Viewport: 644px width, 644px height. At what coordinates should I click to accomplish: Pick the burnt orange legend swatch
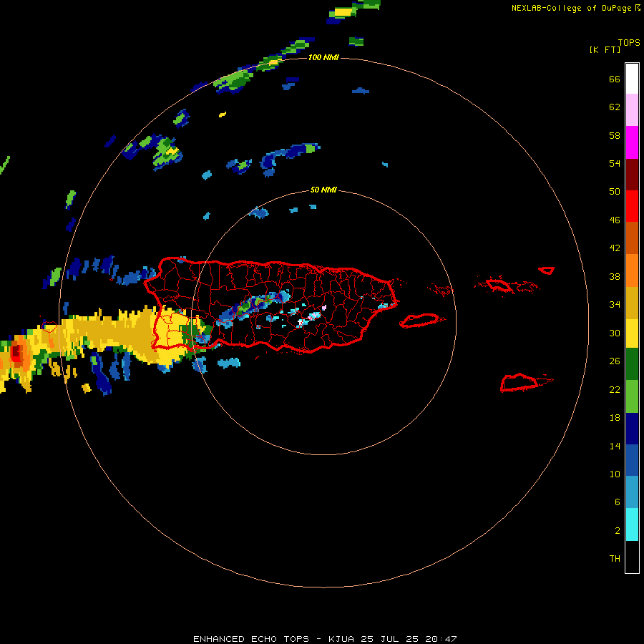point(632,238)
